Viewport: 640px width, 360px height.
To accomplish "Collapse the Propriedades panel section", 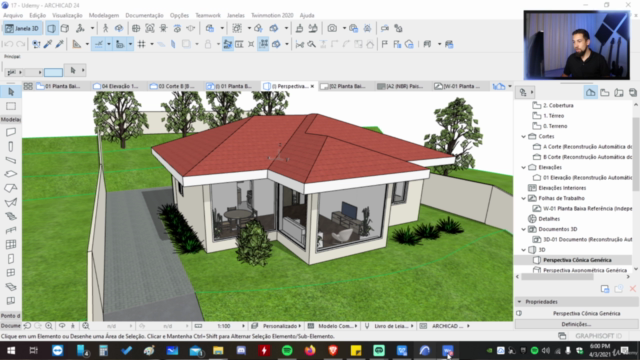I will click(519, 302).
